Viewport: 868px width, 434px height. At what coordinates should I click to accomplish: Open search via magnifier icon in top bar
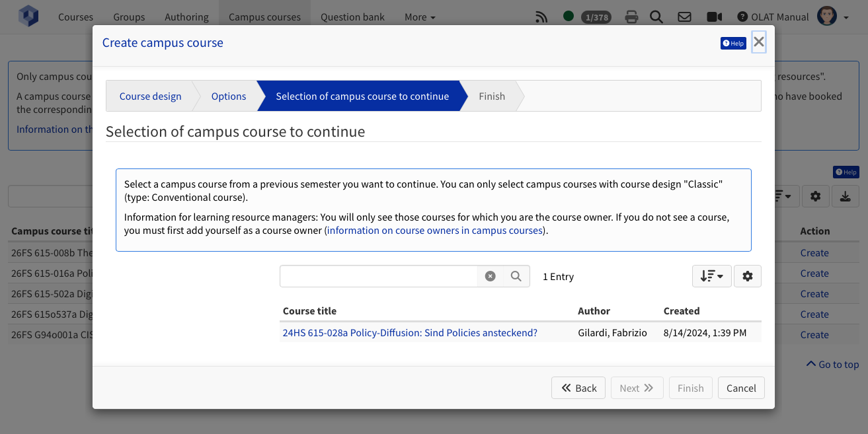(656, 17)
